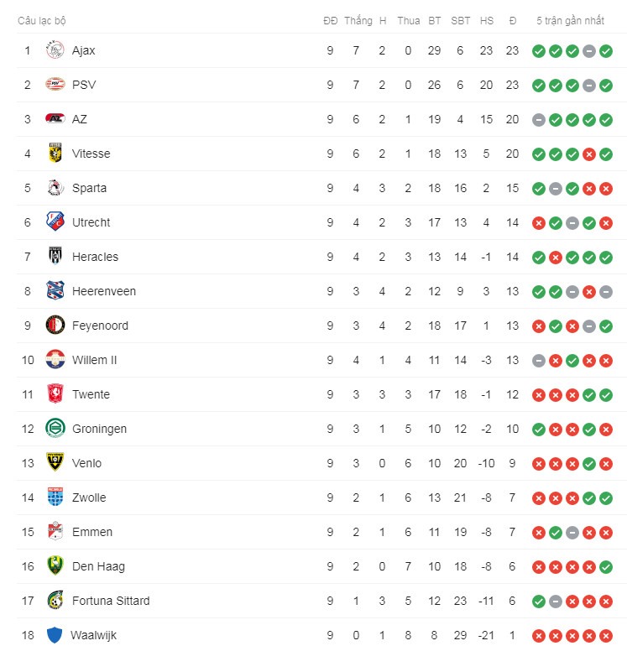Open the Groningen green logo
Screen dimensions: 627x672
pos(55,428)
